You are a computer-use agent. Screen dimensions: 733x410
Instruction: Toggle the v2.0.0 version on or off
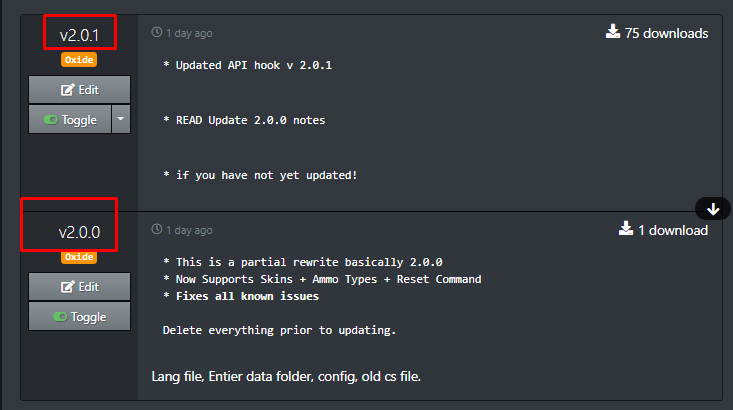tap(79, 316)
